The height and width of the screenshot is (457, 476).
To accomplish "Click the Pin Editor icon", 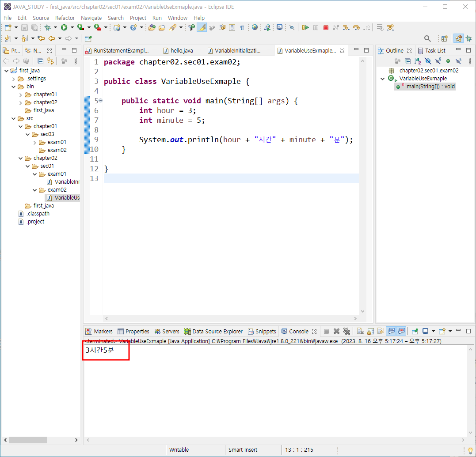I will click(88, 38).
